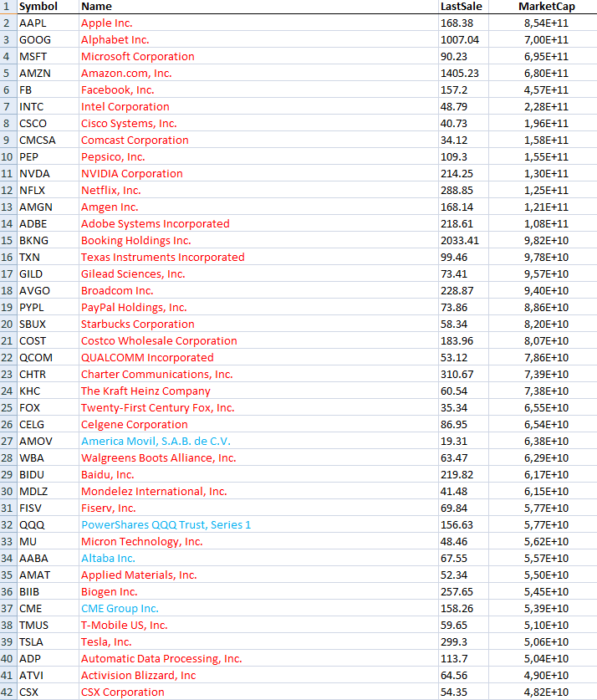
Task: Select the Celgene Corporation cell
Action: coord(259,424)
